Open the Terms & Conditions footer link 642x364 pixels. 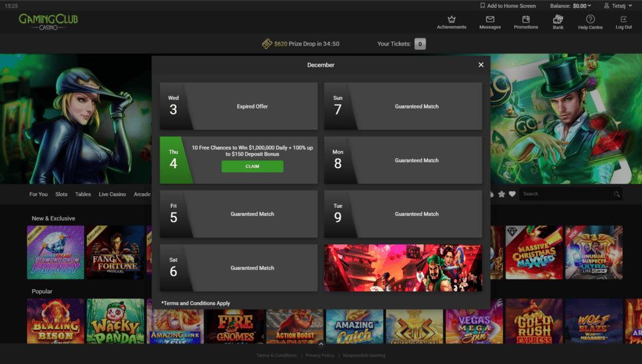(x=276, y=355)
